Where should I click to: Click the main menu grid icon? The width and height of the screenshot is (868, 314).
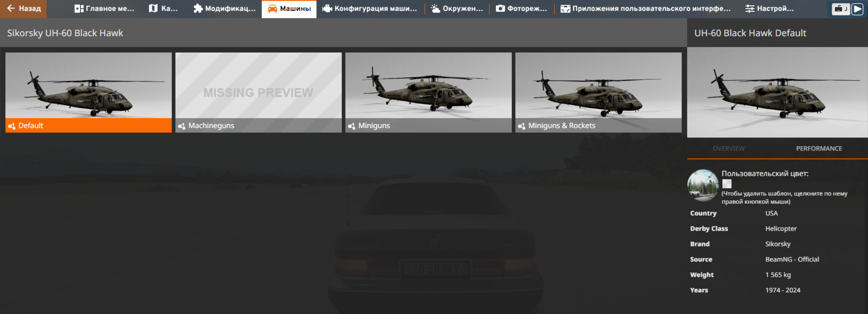[79, 8]
